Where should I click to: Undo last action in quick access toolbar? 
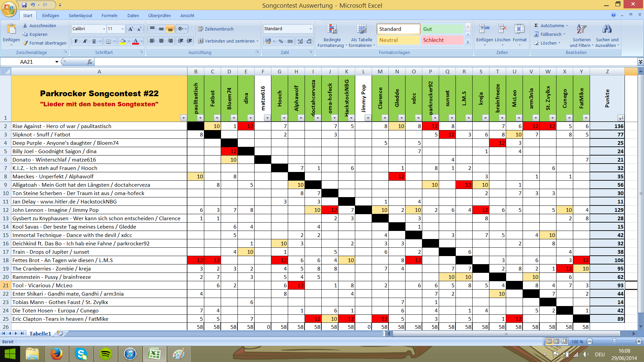tap(33, 5)
